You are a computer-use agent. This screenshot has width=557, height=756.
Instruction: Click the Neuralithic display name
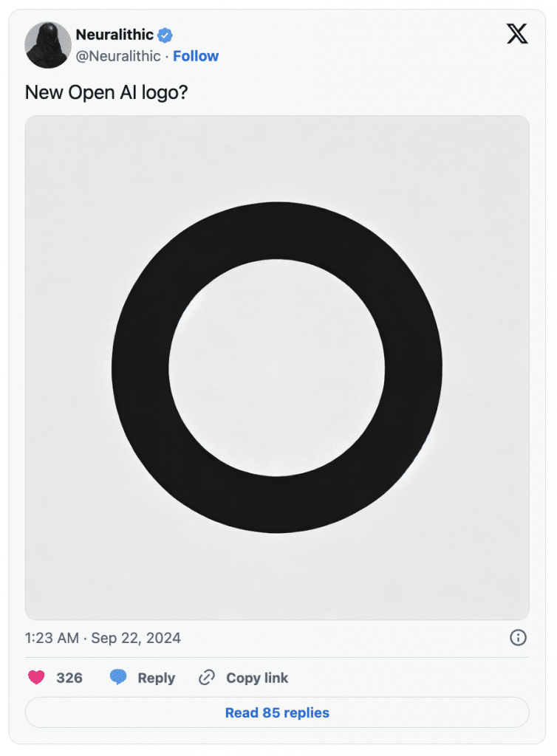(x=115, y=35)
